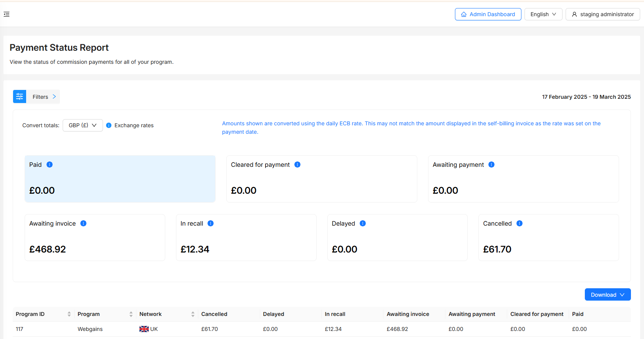Click the Cancelled card info icon
Image resolution: width=644 pixels, height=339 pixels.
[520, 223]
